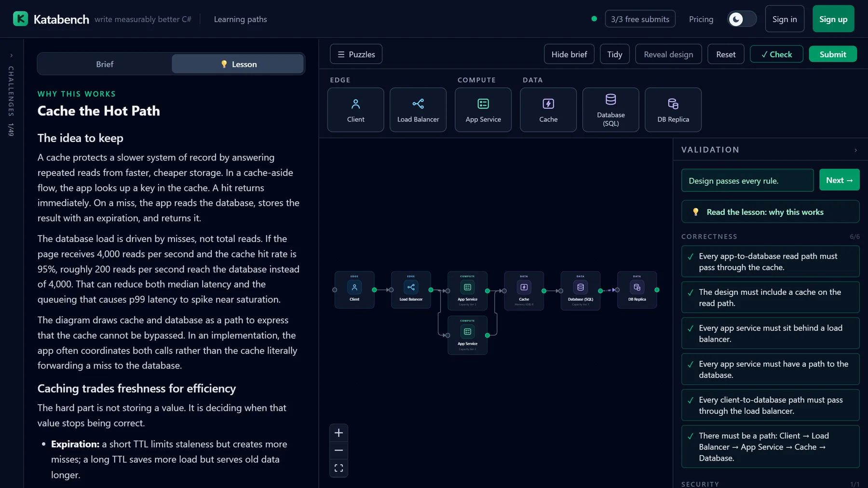Toggle the dark mode switch

coord(742,19)
